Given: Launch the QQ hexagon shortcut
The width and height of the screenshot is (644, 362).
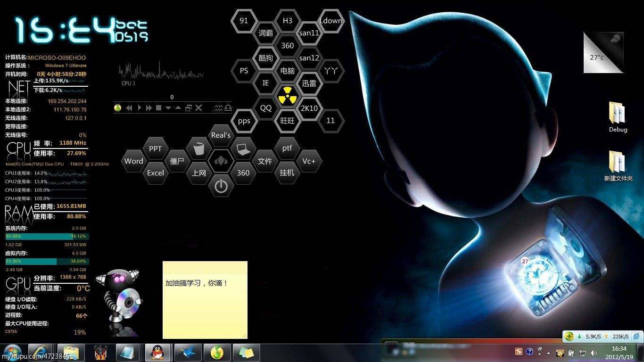Looking at the screenshot, I should (266, 108).
